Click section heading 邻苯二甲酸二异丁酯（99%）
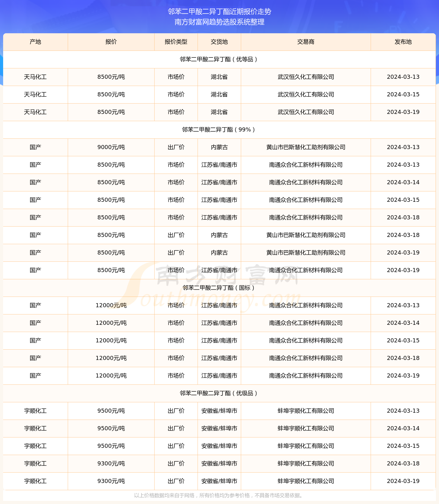The image size is (439, 504). (219, 130)
